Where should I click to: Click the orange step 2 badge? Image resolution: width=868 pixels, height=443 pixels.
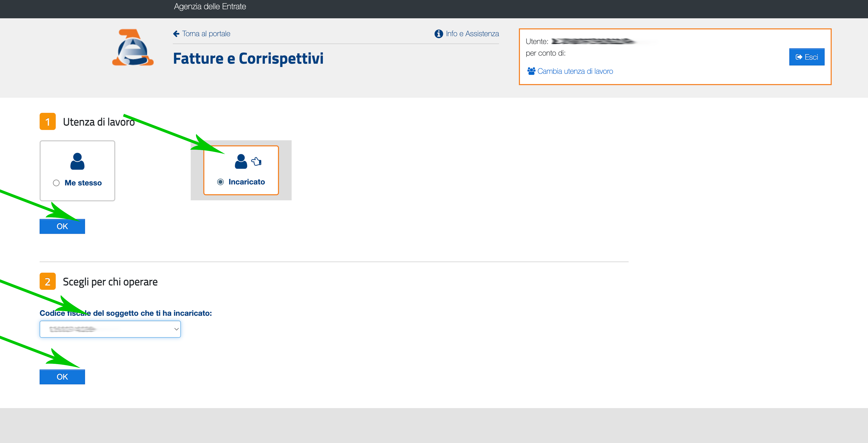48,281
